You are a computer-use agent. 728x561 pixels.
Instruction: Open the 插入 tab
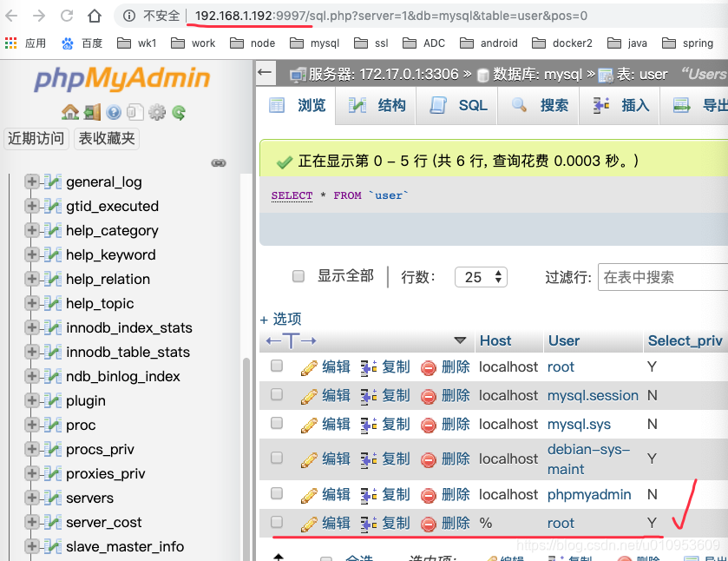(x=620, y=105)
